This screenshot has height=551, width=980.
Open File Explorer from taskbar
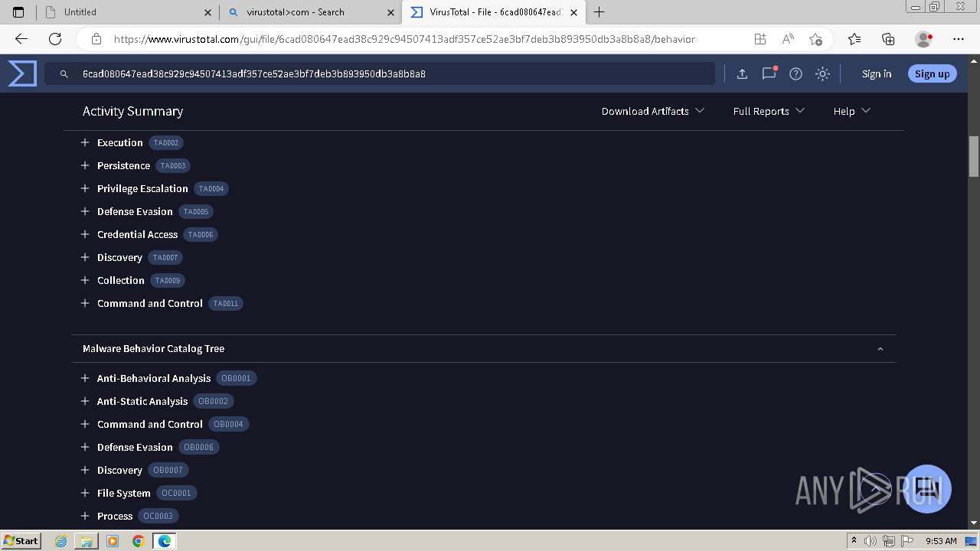pyautogui.click(x=87, y=541)
